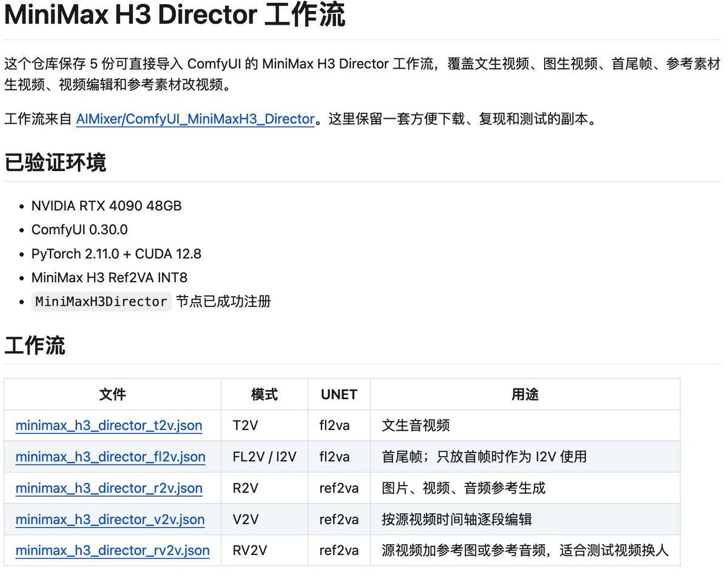This screenshot has height=575, width=728.
Task: Click the 'MiniMax H3 Ref2VA INT8' list item
Action: (109, 278)
